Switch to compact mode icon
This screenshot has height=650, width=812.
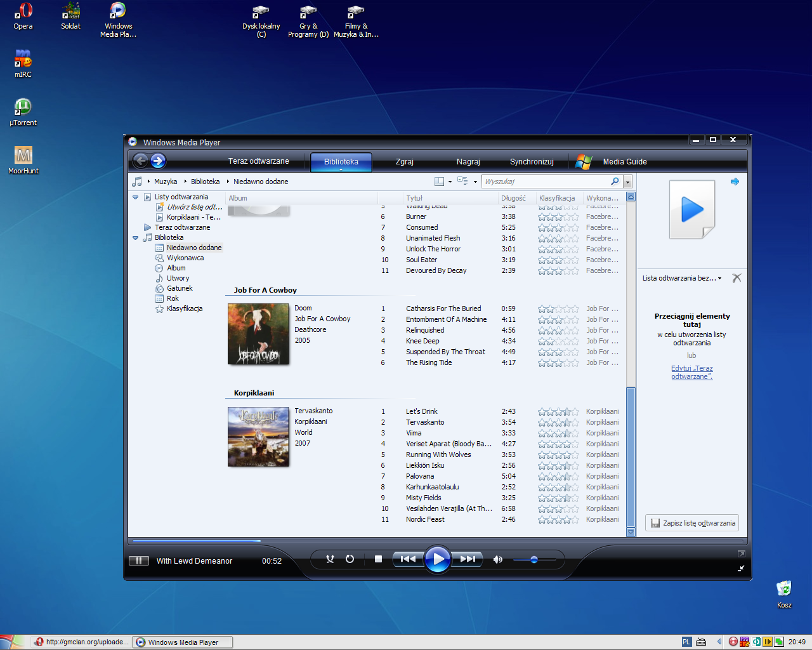click(741, 568)
